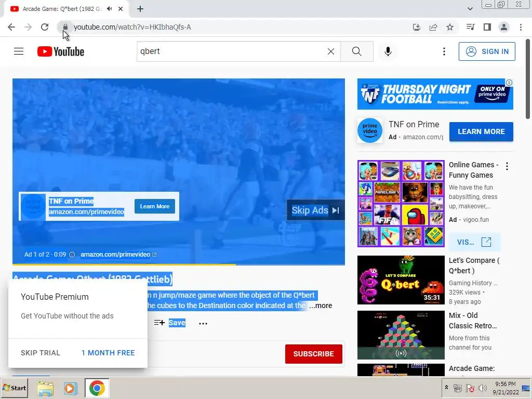Run search with the magnifier button
The width and height of the screenshot is (532, 399).
(x=356, y=51)
